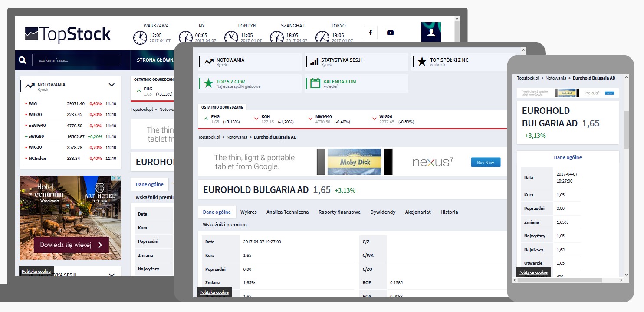Click the Buy Now button on Nexus ad
This screenshot has height=312, width=644.
point(486,163)
